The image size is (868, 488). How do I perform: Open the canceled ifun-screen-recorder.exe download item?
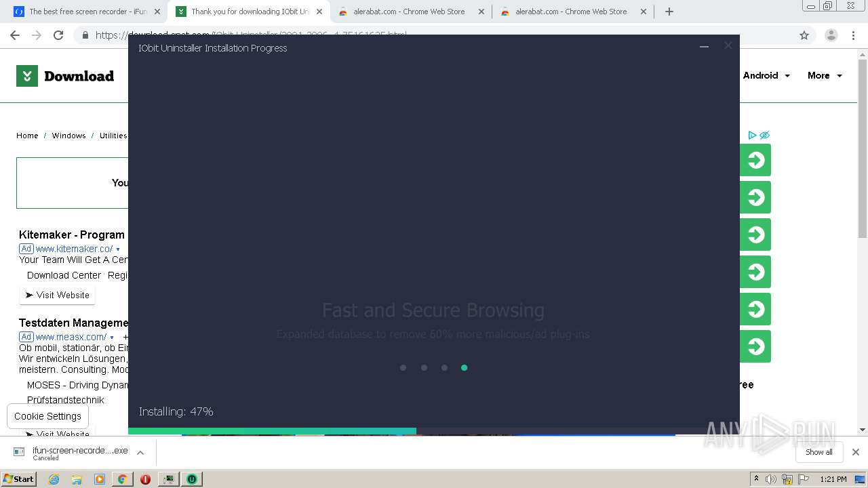(x=71, y=453)
